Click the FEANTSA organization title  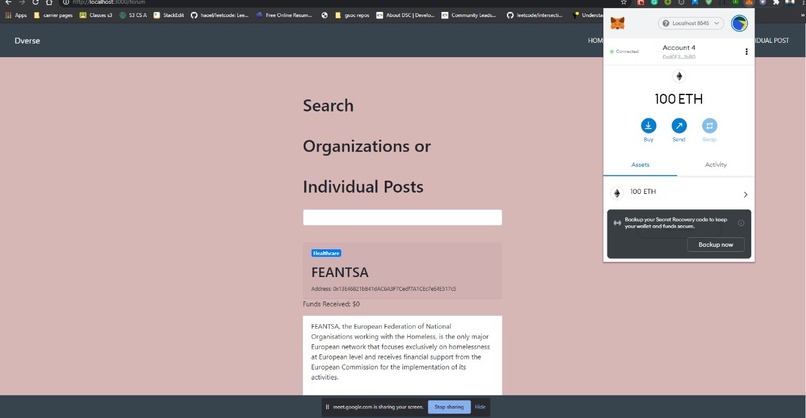click(340, 272)
